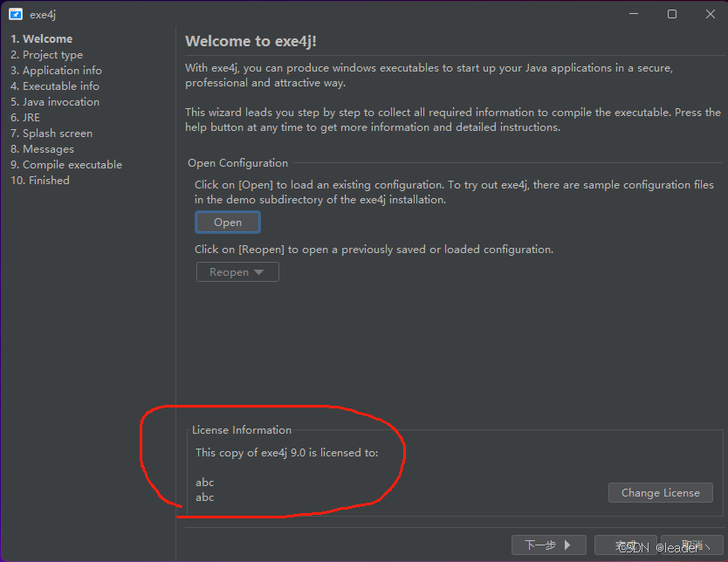Viewport: 728px width, 562px height.
Task: Click the Open configuration button
Action: (228, 223)
